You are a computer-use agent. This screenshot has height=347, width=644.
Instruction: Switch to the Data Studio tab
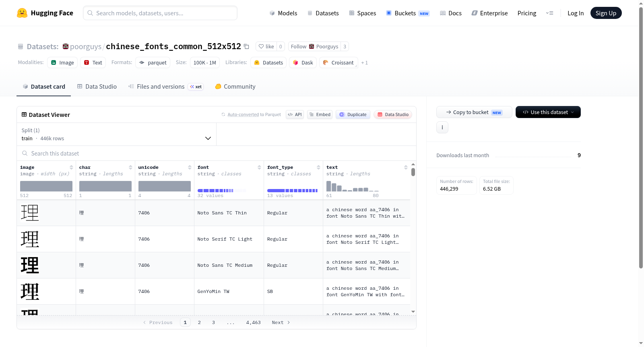pyautogui.click(x=97, y=87)
